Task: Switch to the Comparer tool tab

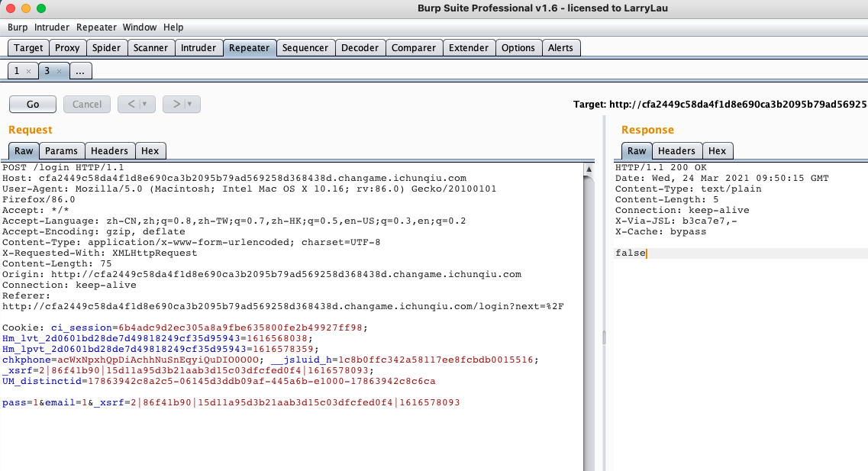Action: [414, 47]
